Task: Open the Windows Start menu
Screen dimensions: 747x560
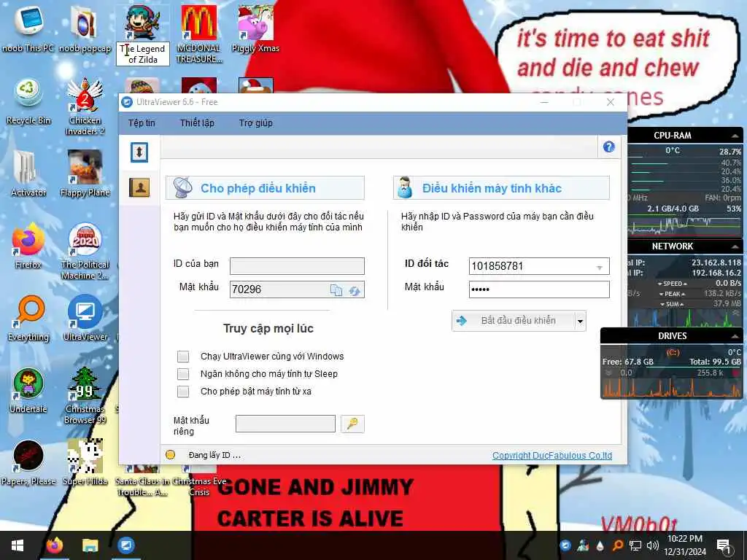Action: 18,545
